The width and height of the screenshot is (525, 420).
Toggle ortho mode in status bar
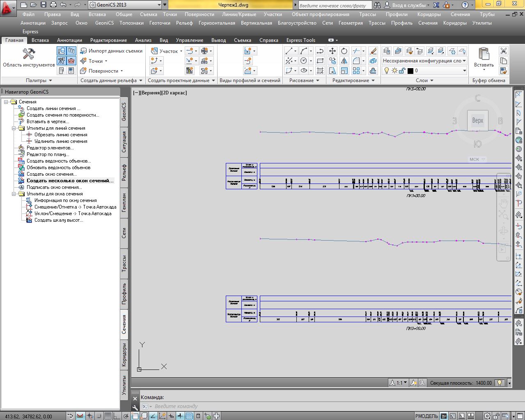(117, 416)
